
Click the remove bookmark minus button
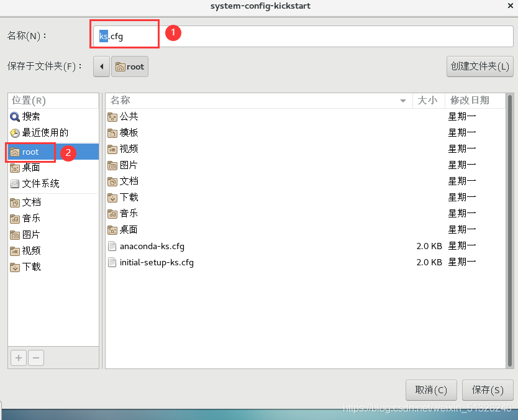pyautogui.click(x=36, y=358)
